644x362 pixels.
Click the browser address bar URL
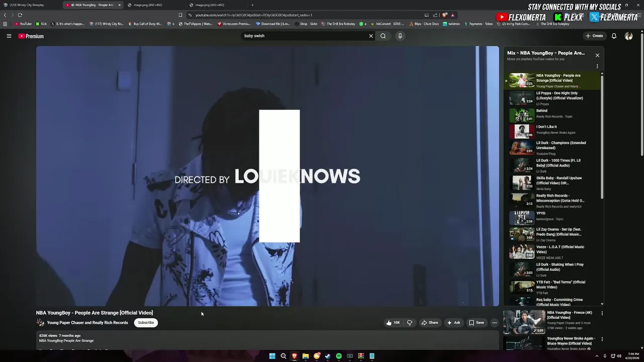coord(254,15)
